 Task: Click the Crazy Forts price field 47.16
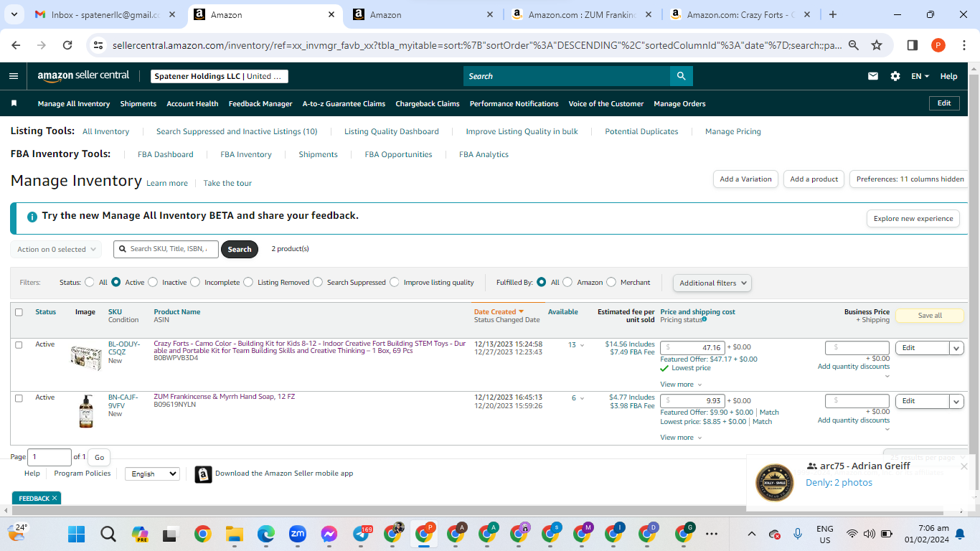692,348
